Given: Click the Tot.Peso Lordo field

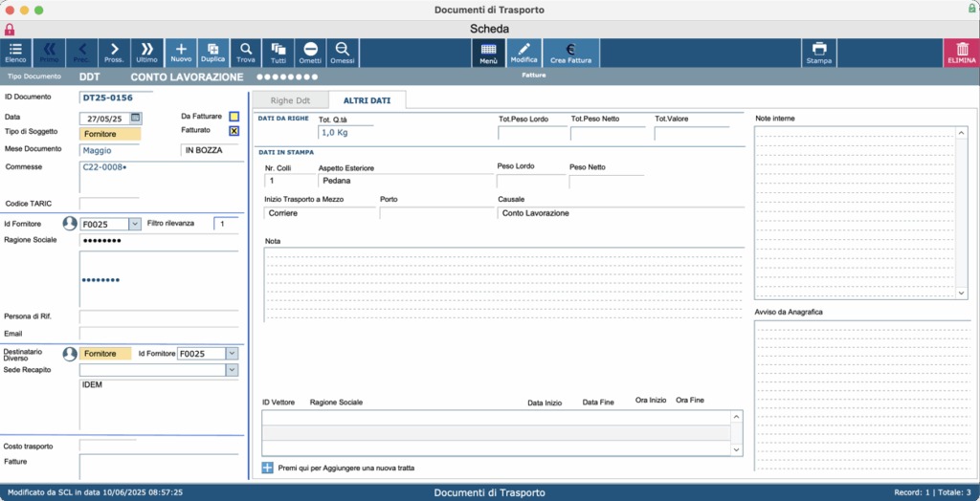Looking at the screenshot, I should tap(532, 133).
